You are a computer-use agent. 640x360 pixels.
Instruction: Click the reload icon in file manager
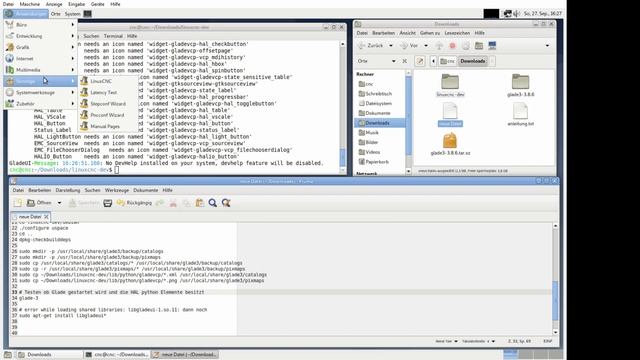[466, 46]
